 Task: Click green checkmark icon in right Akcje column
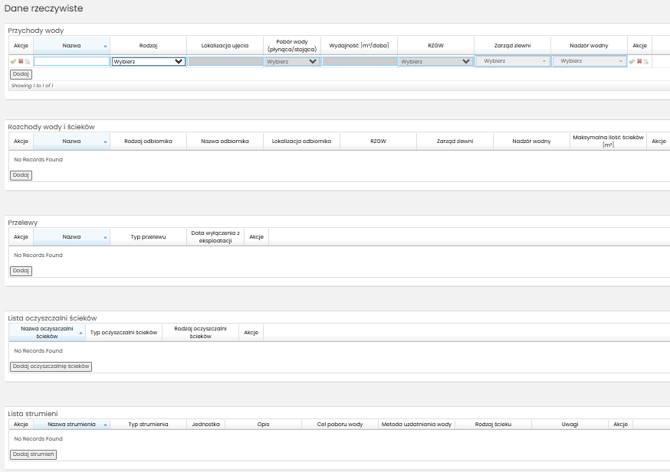click(632, 61)
